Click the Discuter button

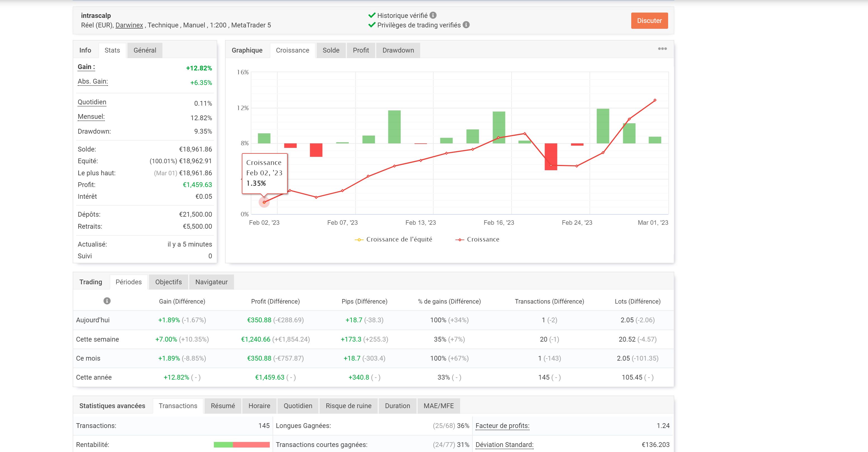coord(649,21)
